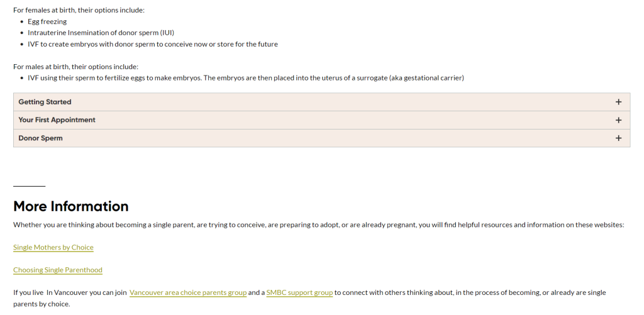Expand section via 'Your First Appointment' title text

pyautogui.click(x=57, y=120)
